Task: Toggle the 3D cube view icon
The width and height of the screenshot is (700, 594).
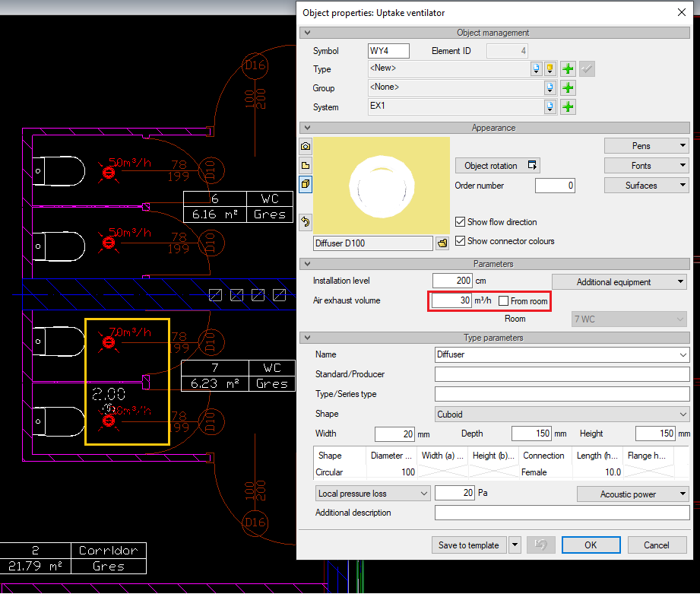Action: pos(305,184)
